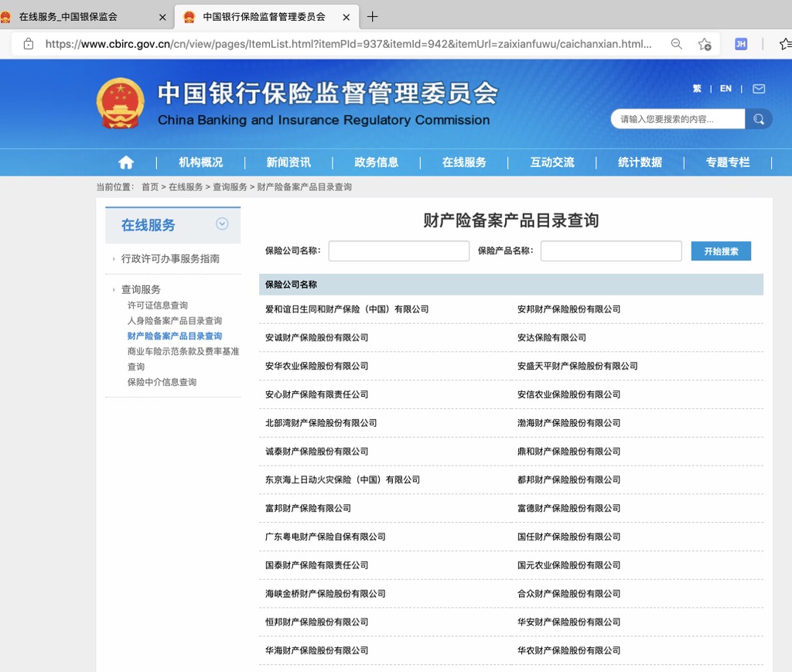Add page to favorites with star icon
The width and height of the screenshot is (792, 672).
point(705,44)
